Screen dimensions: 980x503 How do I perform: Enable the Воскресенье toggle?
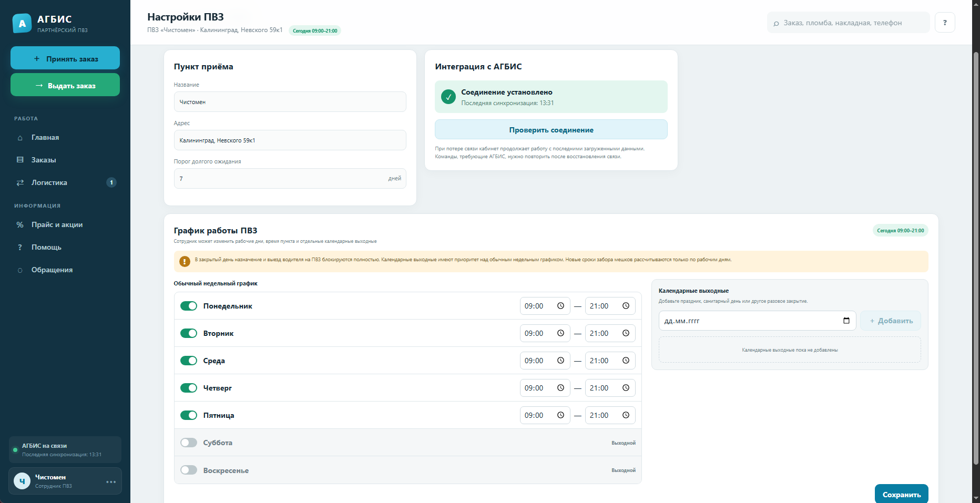coord(189,470)
